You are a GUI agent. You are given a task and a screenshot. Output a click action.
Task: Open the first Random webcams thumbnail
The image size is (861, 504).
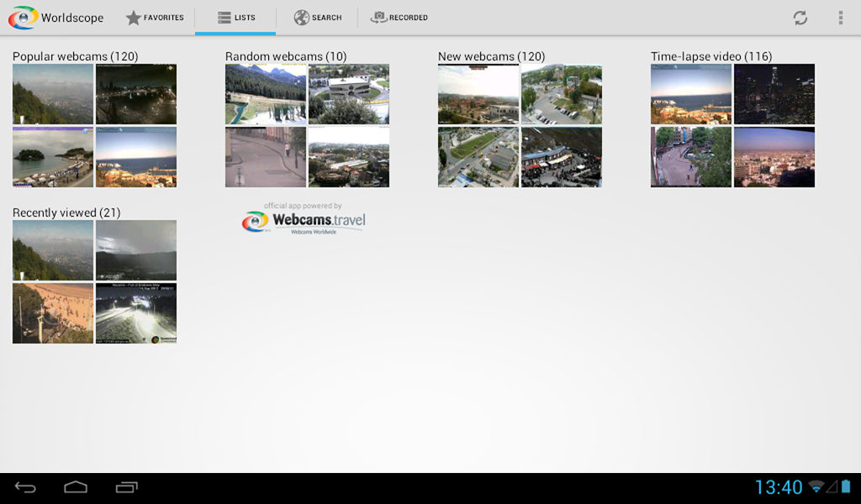coord(265,93)
